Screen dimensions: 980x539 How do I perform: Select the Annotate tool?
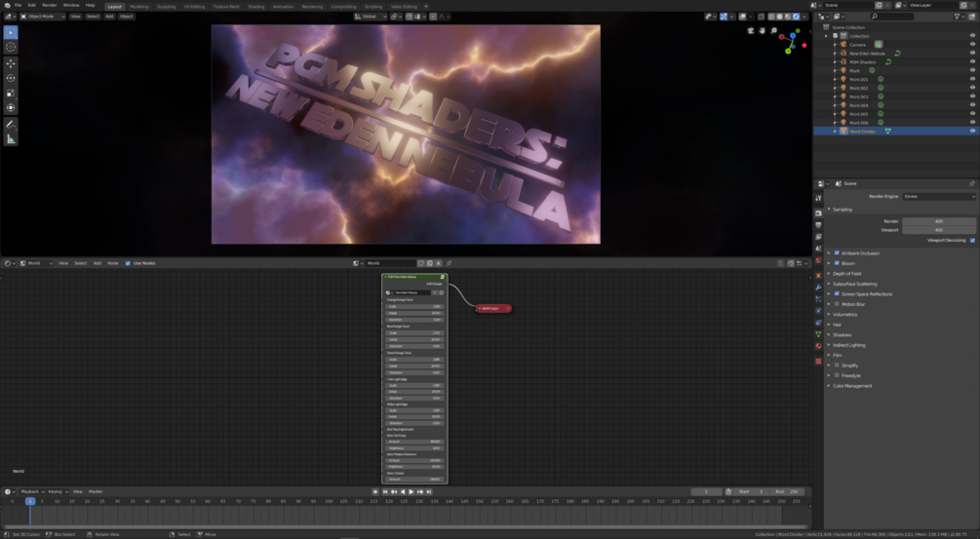click(11, 125)
